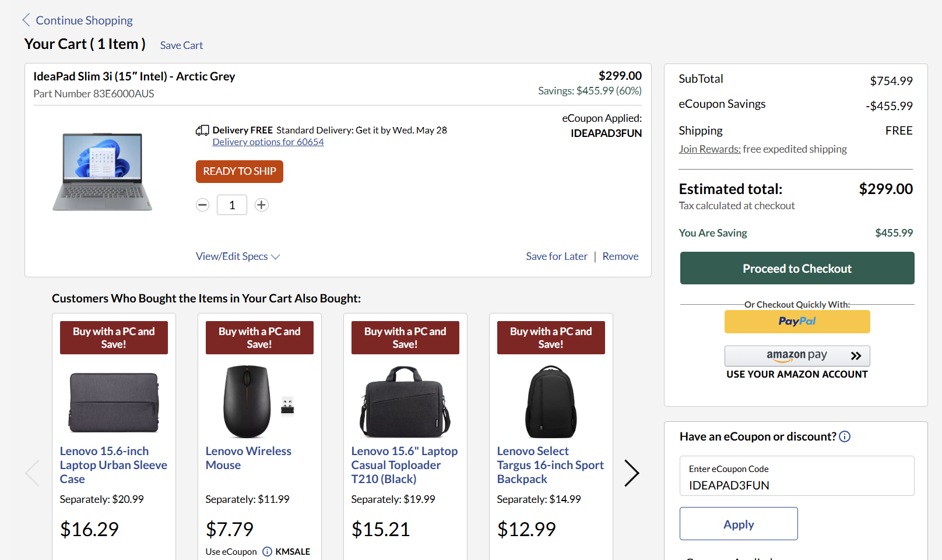Image resolution: width=942 pixels, height=560 pixels.
Task: Increase quantity with the plus icon
Action: tap(262, 205)
